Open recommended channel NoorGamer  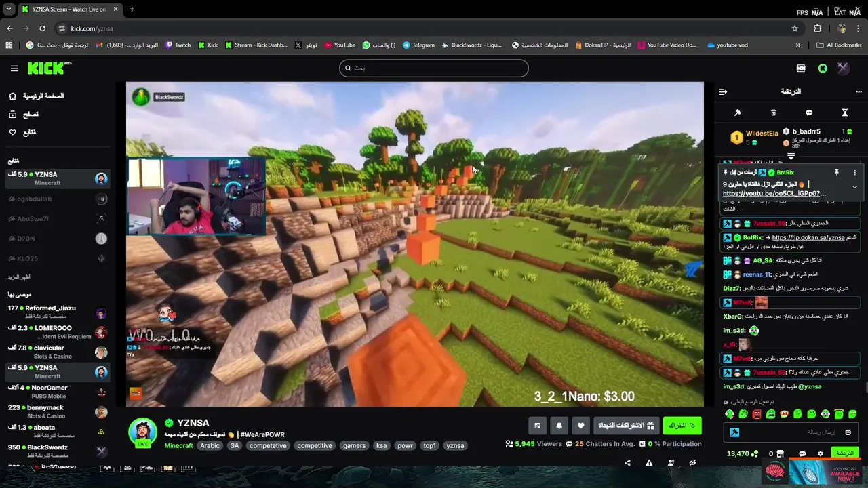(57, 392)
